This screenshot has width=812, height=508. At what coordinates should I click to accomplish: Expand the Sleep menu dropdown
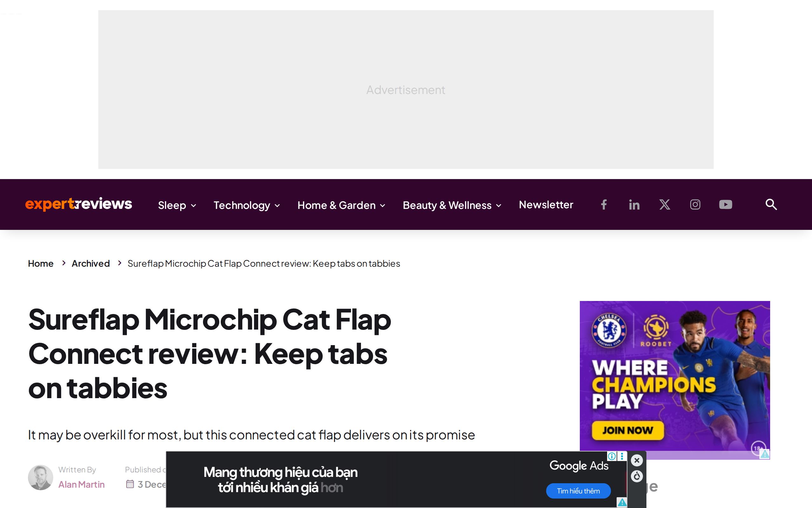(177, 205)
